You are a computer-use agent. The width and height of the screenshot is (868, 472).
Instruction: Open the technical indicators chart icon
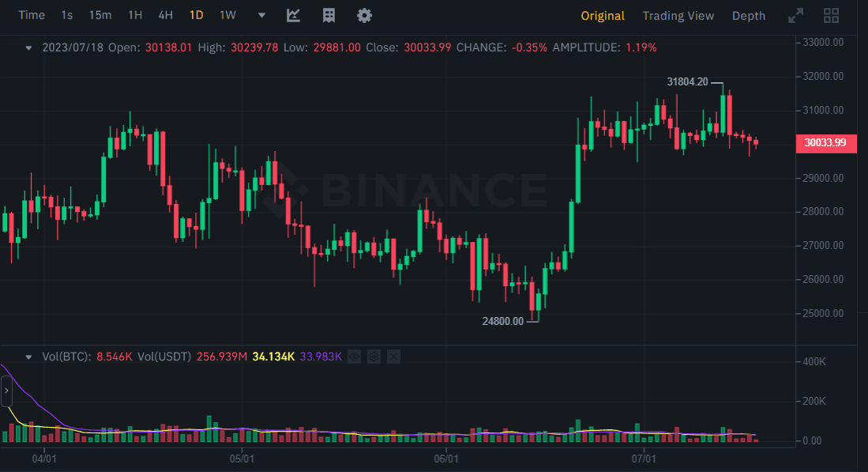[x=293, y=16]
